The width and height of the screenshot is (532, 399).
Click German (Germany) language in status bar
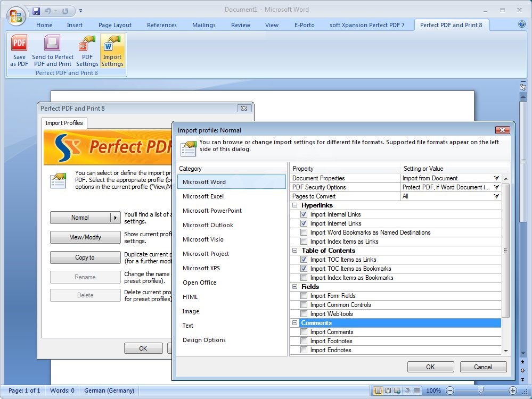point(109,390)
